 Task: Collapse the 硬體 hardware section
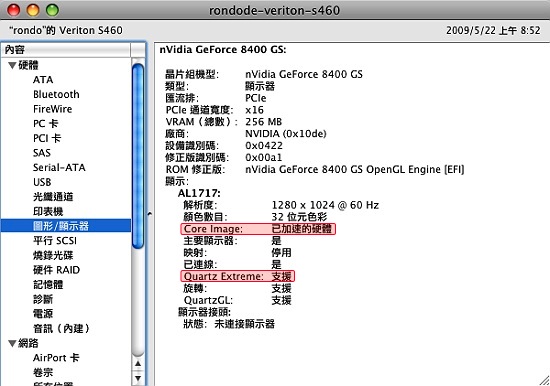(x=12, y=65)
